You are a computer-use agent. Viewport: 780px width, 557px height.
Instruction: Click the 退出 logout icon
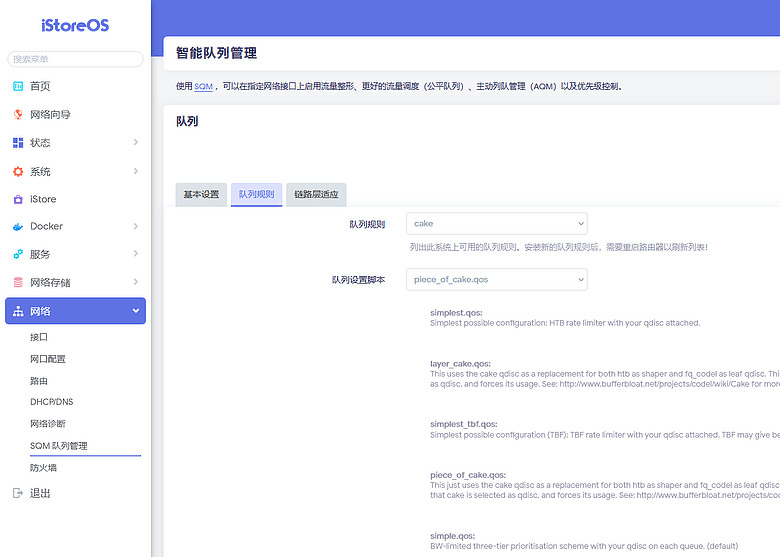[18, 493]
